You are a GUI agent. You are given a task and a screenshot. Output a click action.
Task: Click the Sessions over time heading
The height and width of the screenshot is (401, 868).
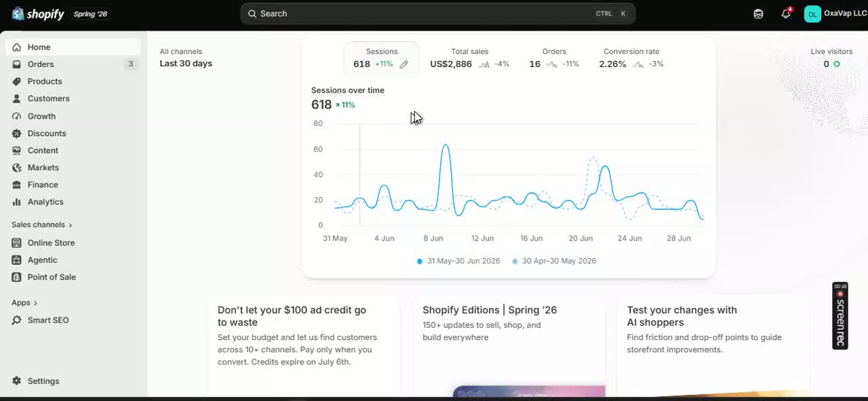pyautogui.click(x=348, y=90)
